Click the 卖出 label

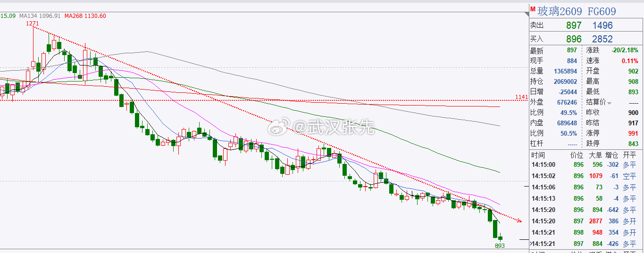point(537,25)
